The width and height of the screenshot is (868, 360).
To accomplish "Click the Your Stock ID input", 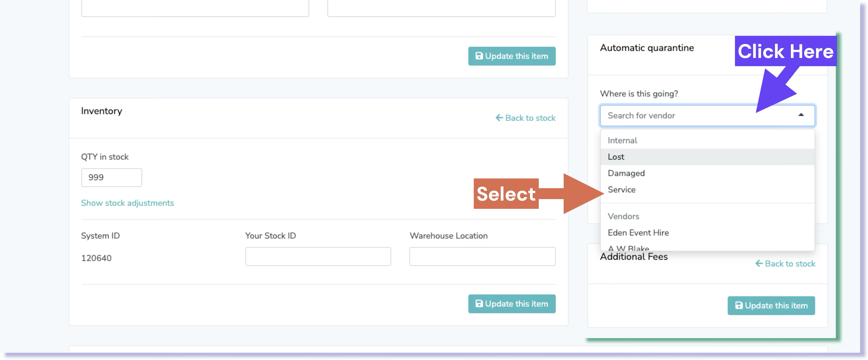I will coord(318,256).
